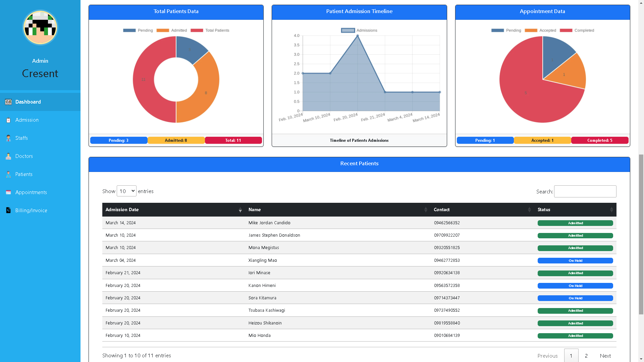Viewport: 644px width, 362px height.
Task: Expand the show entries dropdown
Action: point(126,191)
